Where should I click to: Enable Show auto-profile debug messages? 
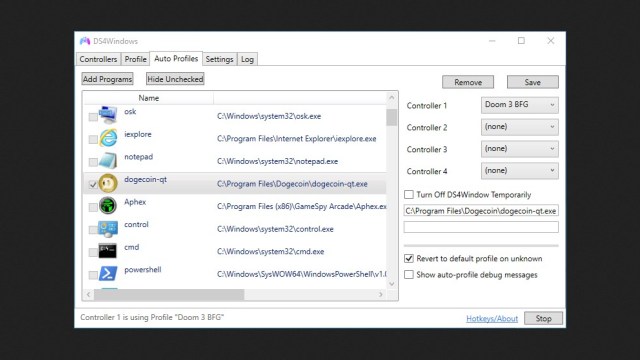(x=409, y=274)
